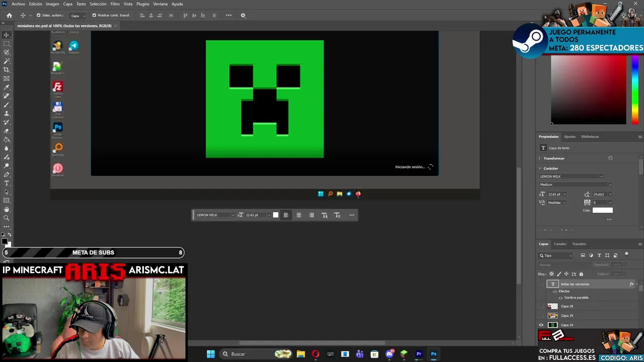This screenshot has width=644, height=362.
Task: Show the Capa 18 layer visibility
Action: 541,306
